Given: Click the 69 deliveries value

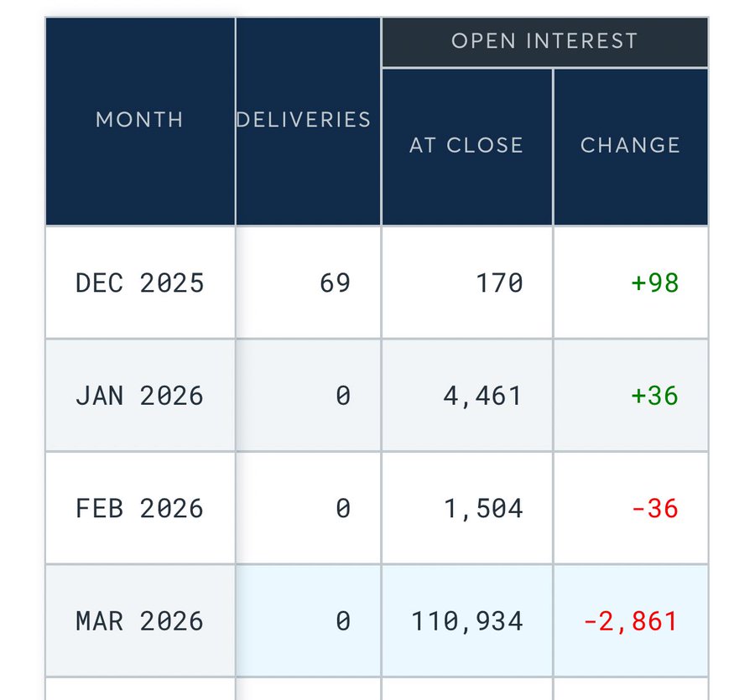Looking at the screenshot, I should tap(335, 283).
